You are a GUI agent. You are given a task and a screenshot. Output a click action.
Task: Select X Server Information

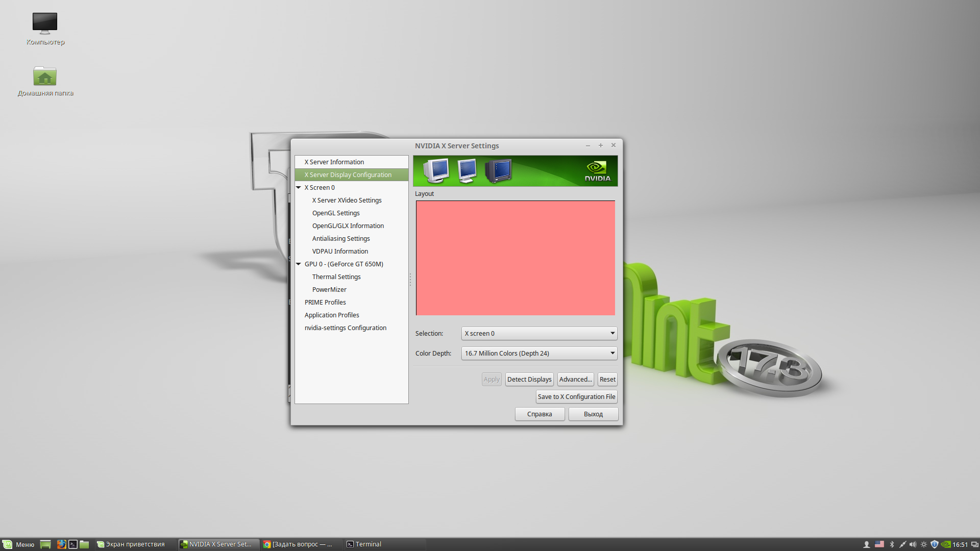[351, 162]
